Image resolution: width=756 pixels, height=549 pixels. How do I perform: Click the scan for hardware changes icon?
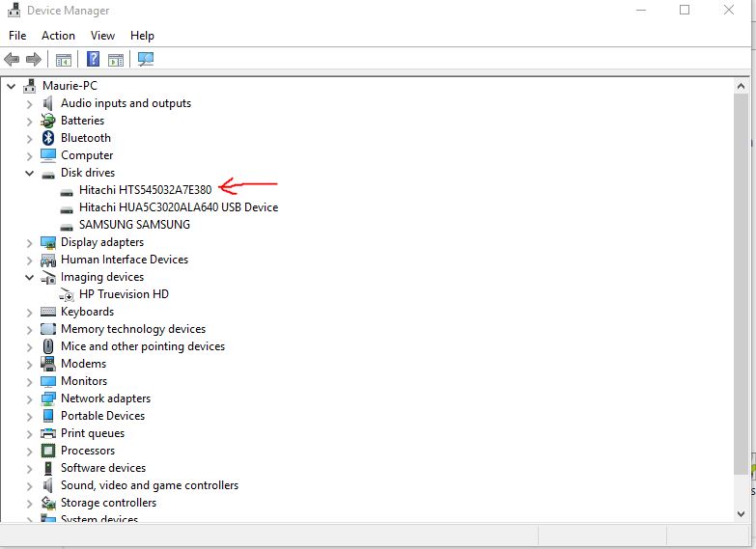tap(146, 59)
